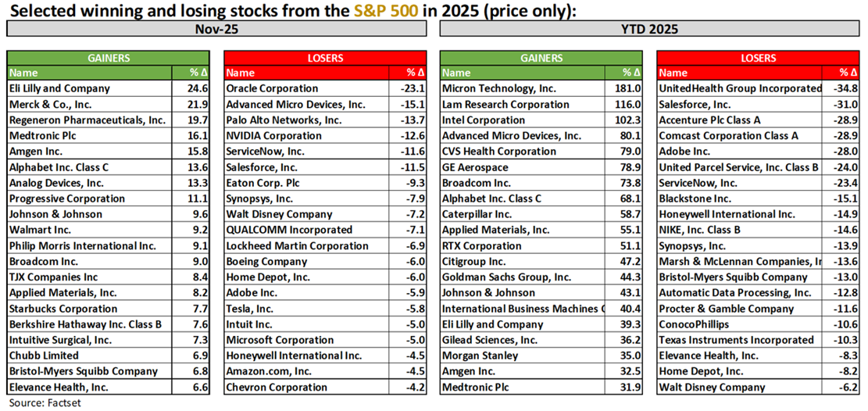Click the red LOSERS header under YTD 2025
Screen dimensions: 868x411
coord(759,58)
